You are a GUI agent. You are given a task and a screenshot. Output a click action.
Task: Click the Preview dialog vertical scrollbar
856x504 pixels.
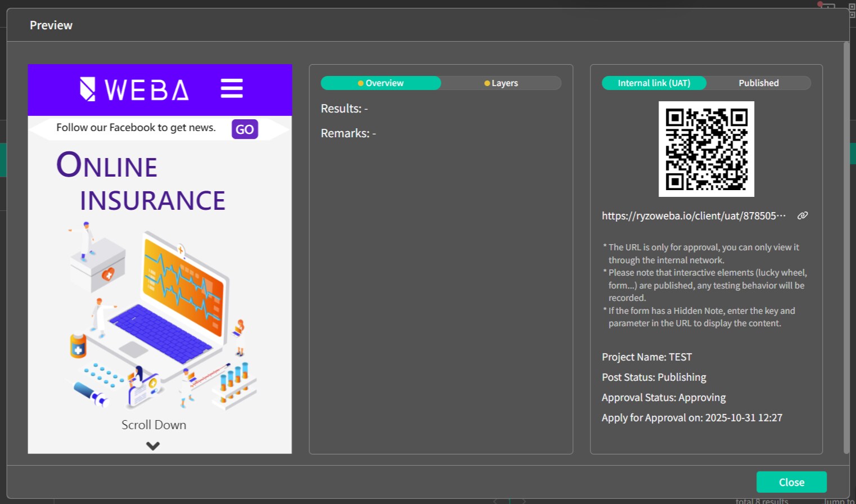coord(846,247)
